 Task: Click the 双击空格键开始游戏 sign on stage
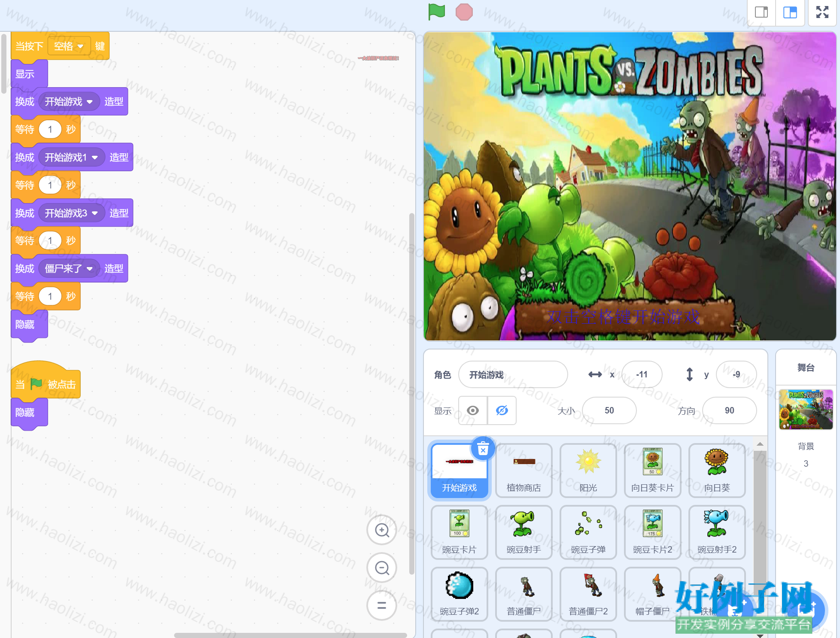coord(624,317)
